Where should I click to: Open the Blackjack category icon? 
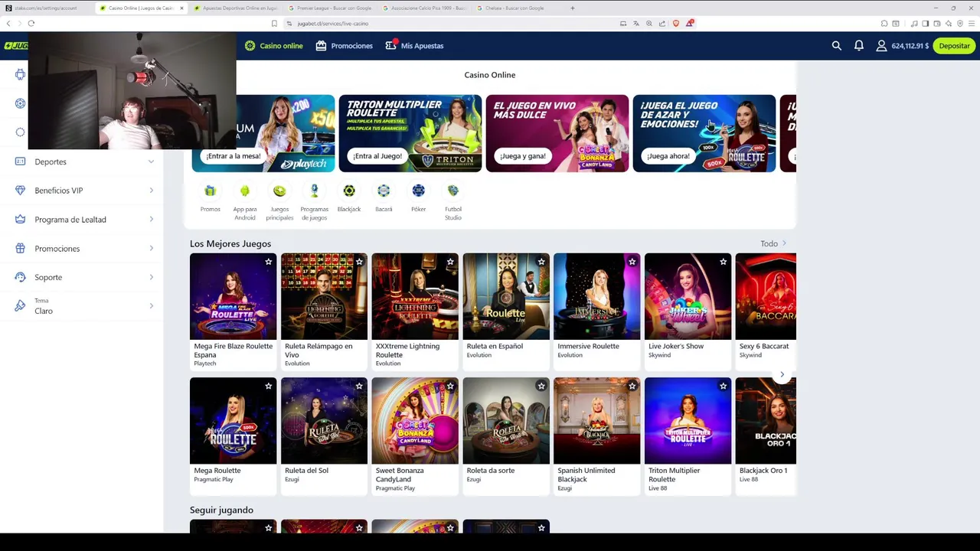349,191
